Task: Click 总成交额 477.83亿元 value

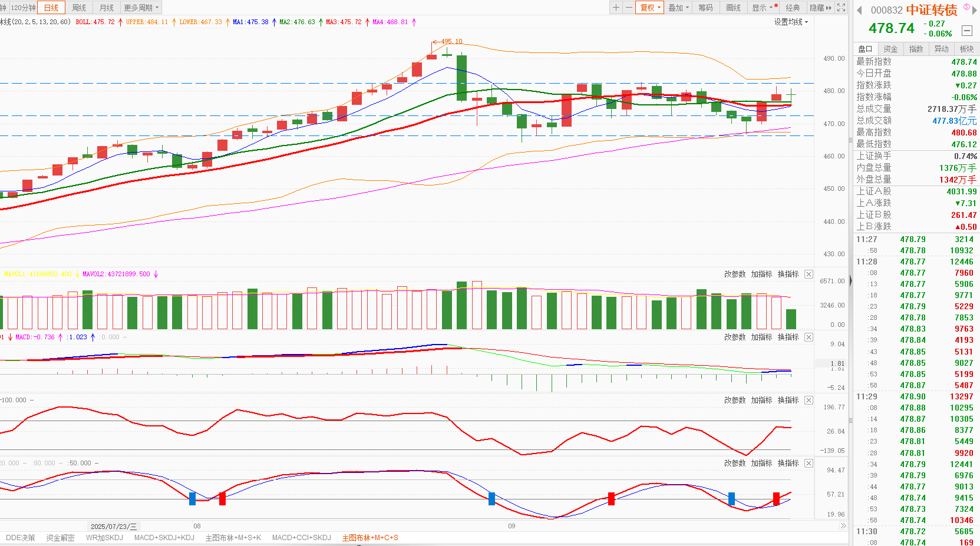Action: click(954, 121)
